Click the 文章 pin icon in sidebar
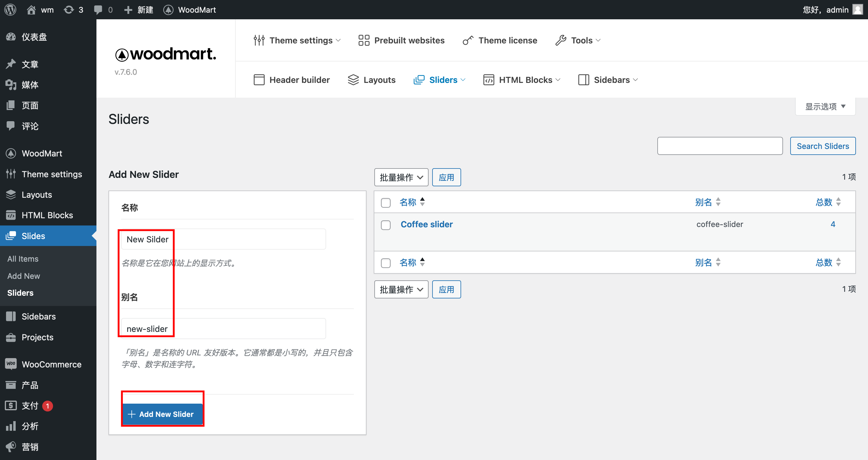868x460 pixels. tap(11, 64)
